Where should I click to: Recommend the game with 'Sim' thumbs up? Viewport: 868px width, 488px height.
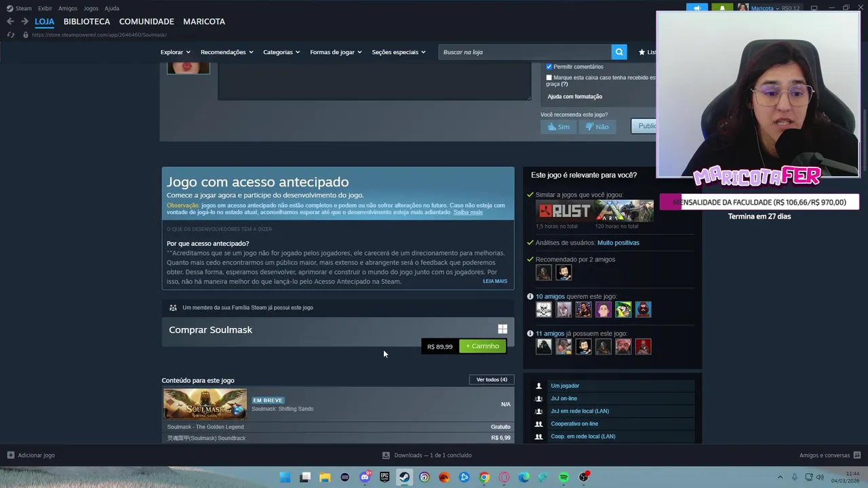[x=559, y=127]
